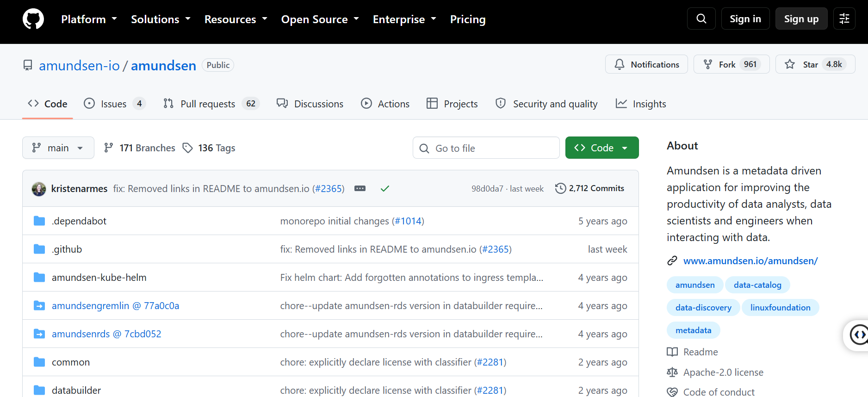Click the search magnifier icon in the header
868x397 pixels.
[701, 19]
